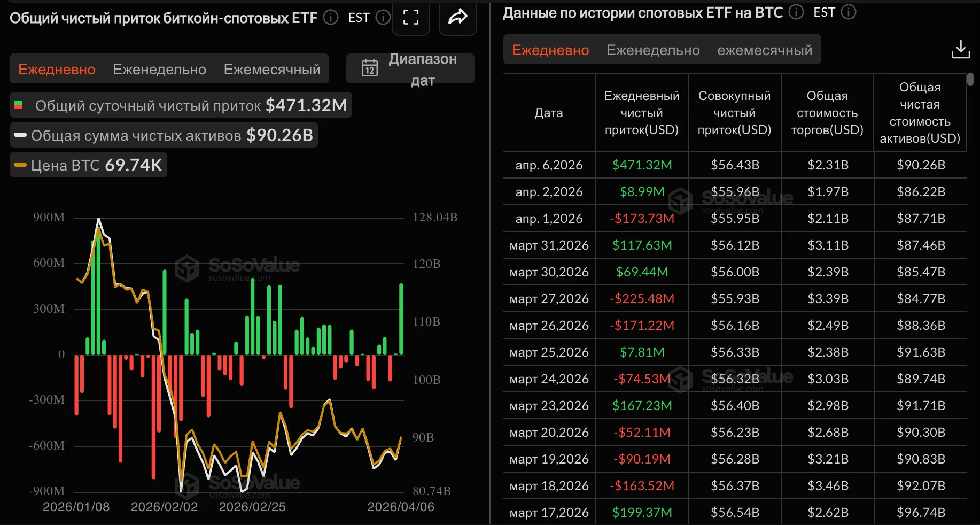Image resolution: width=980 pixels, height=525 pixels.
Task: Click info icon next to right EST
Action: [849, 12]
